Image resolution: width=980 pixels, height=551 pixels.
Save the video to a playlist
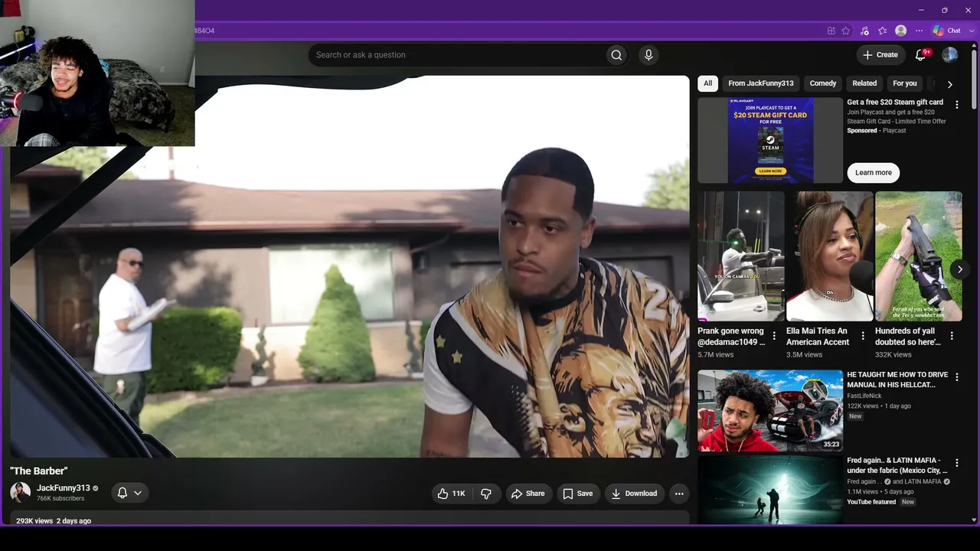[578, 494]
